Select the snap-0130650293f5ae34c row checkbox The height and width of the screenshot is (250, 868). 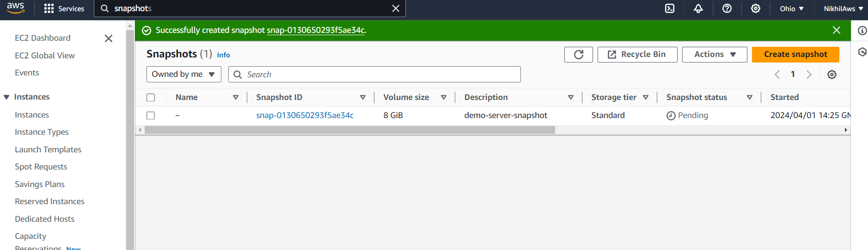151,115
